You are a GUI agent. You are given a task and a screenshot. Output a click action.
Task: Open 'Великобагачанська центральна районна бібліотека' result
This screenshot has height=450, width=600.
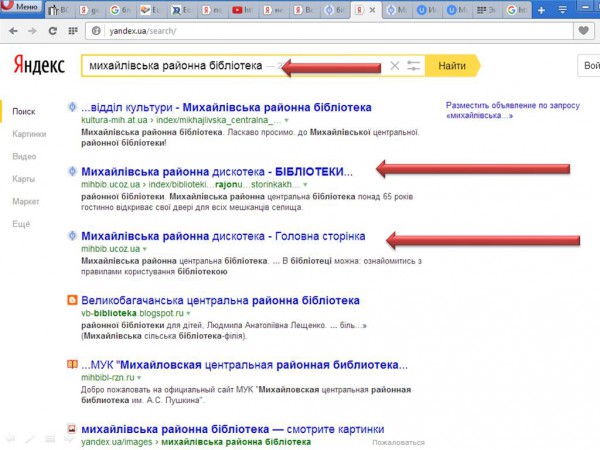(220, 300)
